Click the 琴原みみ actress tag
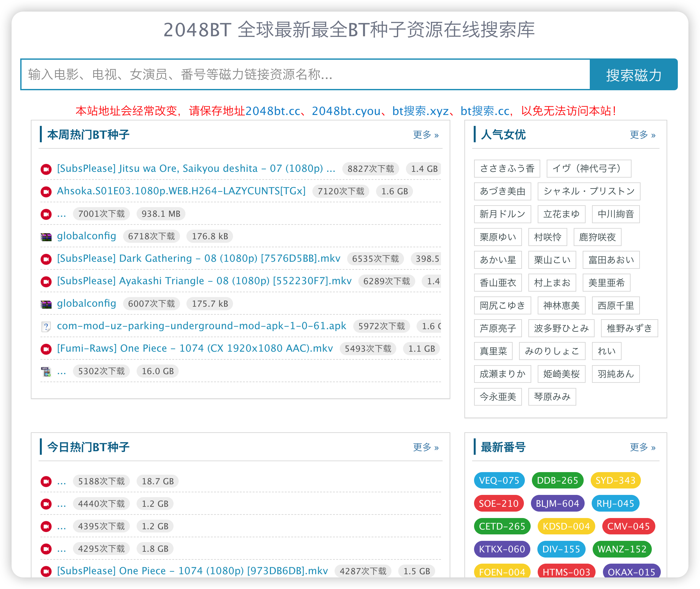Image resolution: width=700 pixels, height=589 pixels. [552, 397]
